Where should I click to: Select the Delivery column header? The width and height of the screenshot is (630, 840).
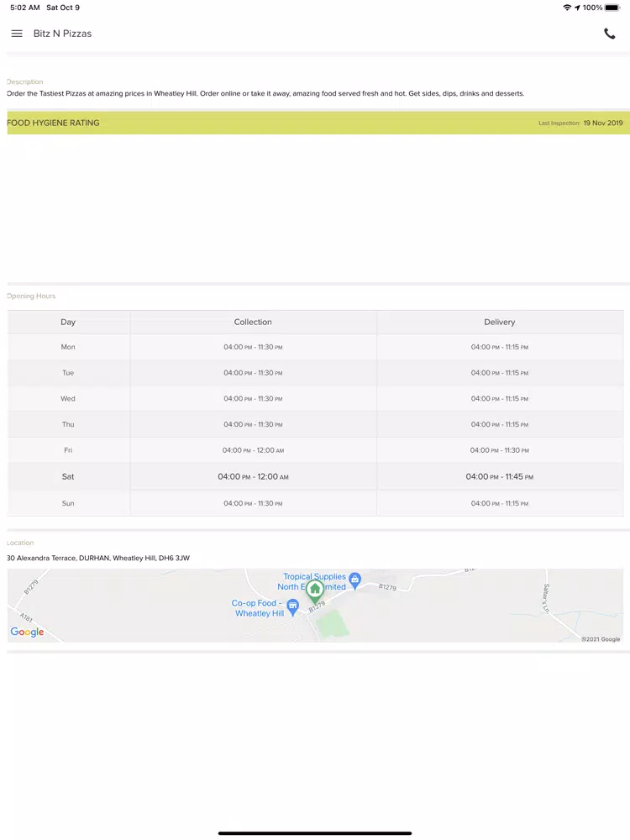pyautogui.click(x=500, y=322)
